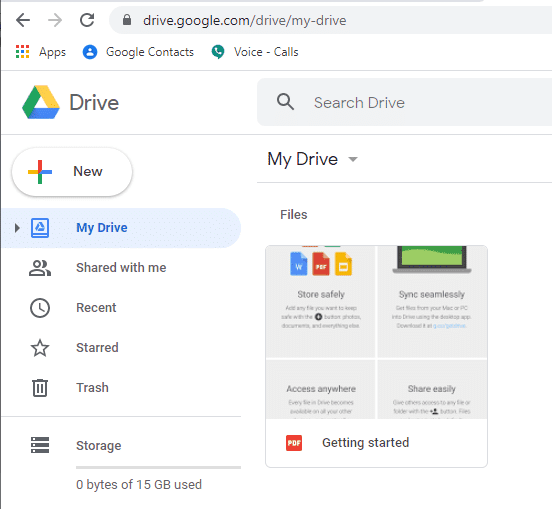Open the My Drive dropdown arrow
Screen dimensions: 552x509
click(353, 159)
